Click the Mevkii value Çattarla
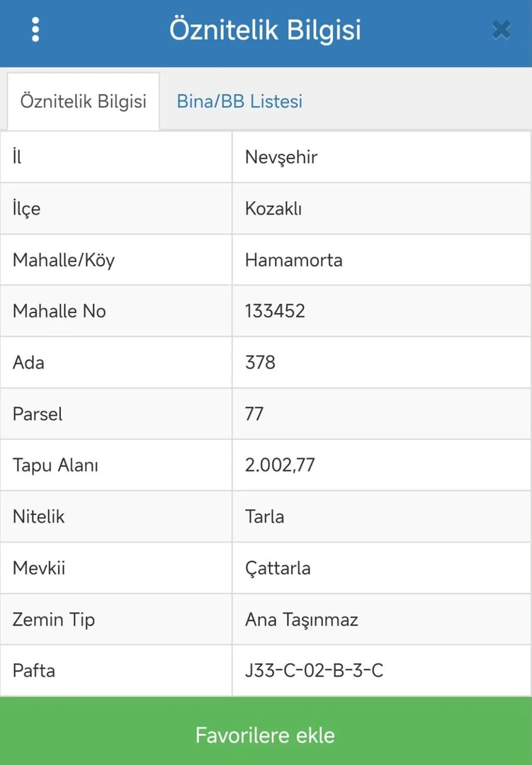The height and width of the screenshot is (765, 532). point(278,568)
